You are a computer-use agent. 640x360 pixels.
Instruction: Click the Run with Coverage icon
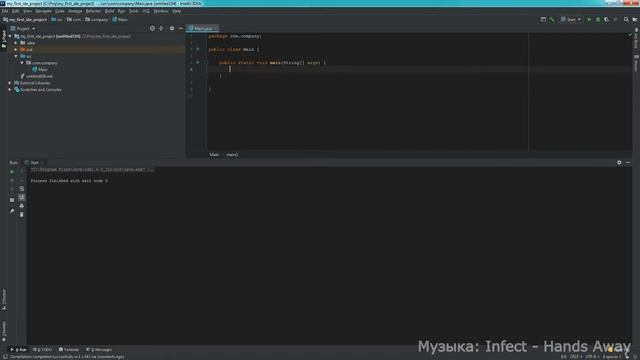click(x=607, y=19)
